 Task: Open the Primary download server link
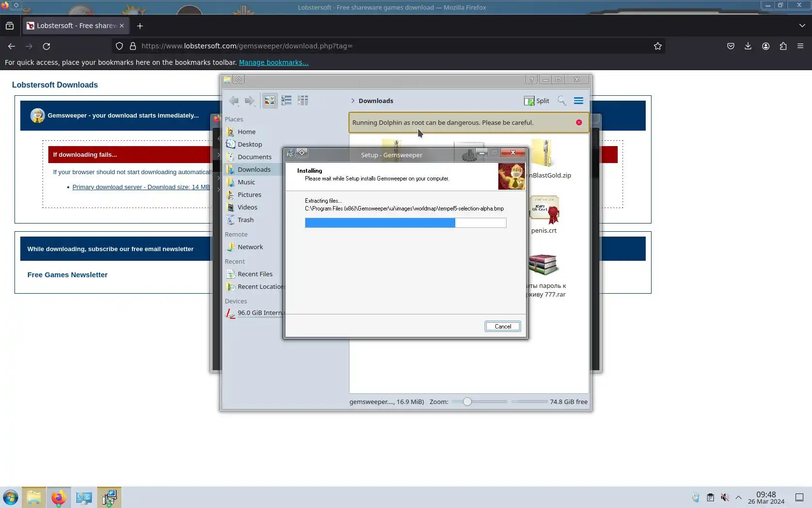click(141, 187)
